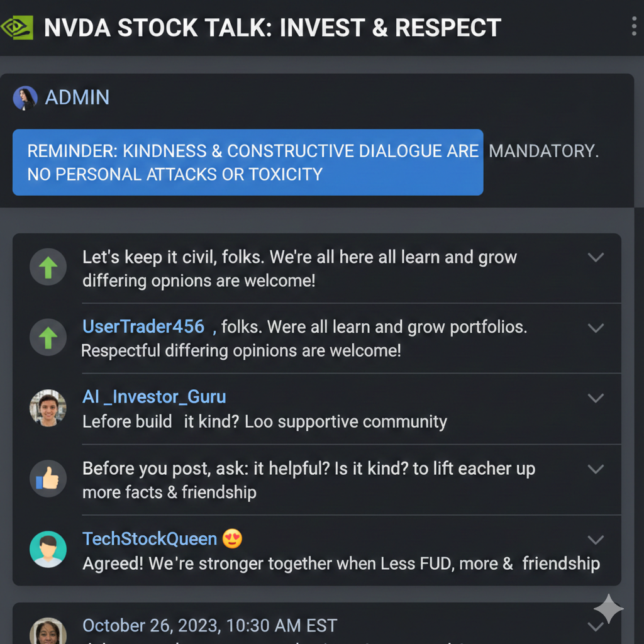Expand the chevron on UserTrader456's message
Viewport: 644px width, 644px height.
(x=596, y=328)
